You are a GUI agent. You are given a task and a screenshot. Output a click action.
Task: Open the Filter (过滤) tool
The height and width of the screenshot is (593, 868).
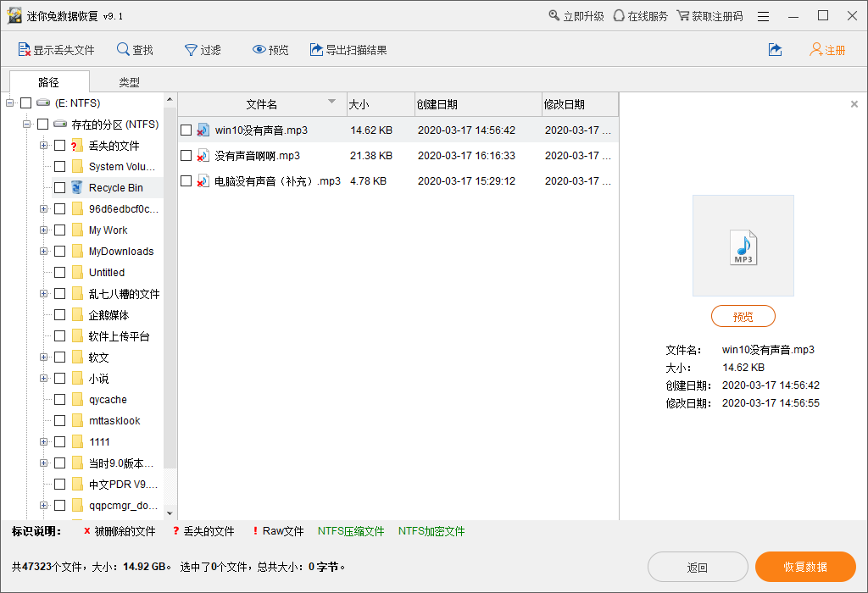click(191, 50)
